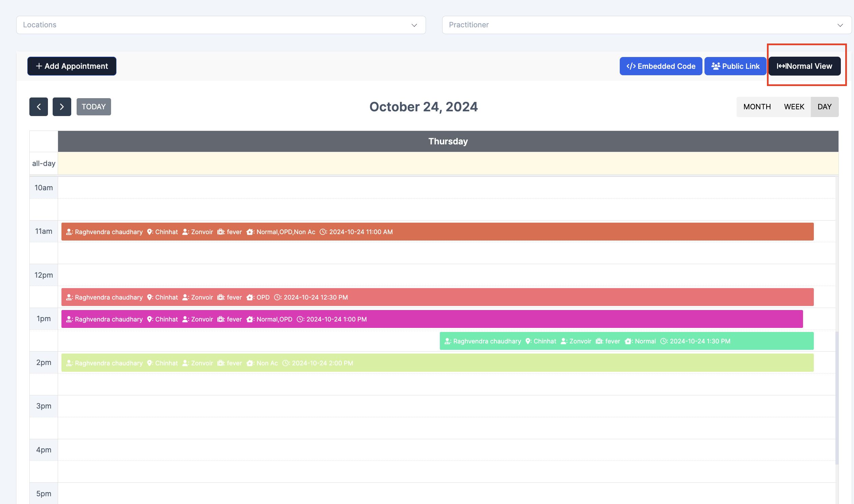This screenshot has width=854, height=504.
Task: Select the DAY view tab
Action: click(824, 107)
